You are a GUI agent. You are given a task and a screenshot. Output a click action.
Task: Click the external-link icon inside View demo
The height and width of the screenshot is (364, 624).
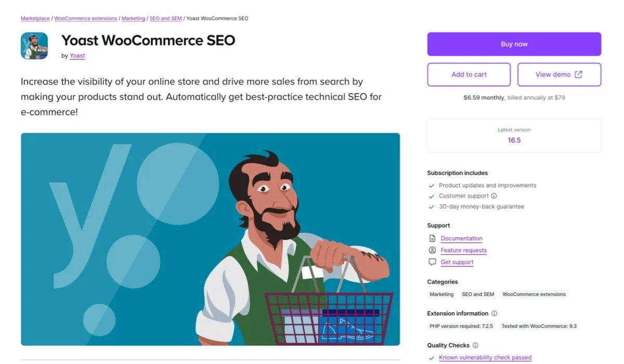579,74
